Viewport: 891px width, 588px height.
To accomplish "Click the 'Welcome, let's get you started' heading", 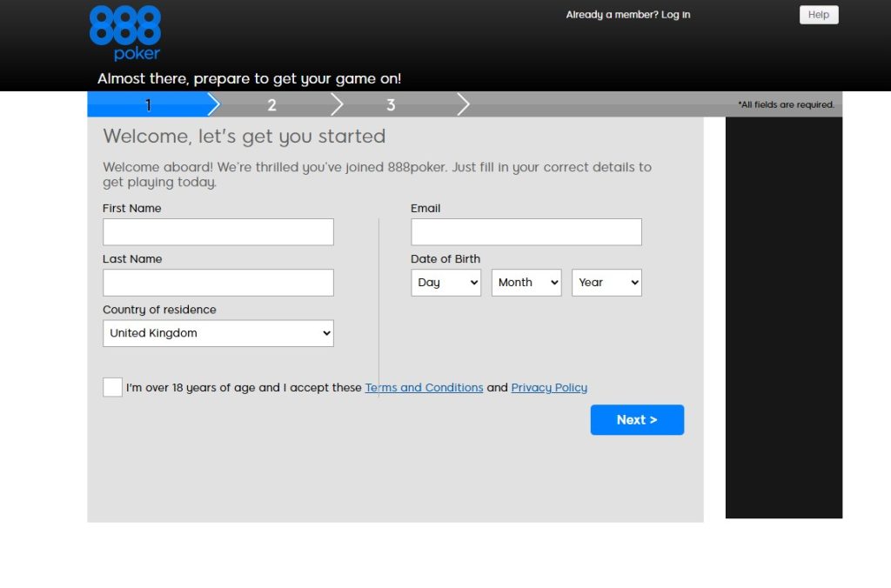I will click(x=245, y=137).
